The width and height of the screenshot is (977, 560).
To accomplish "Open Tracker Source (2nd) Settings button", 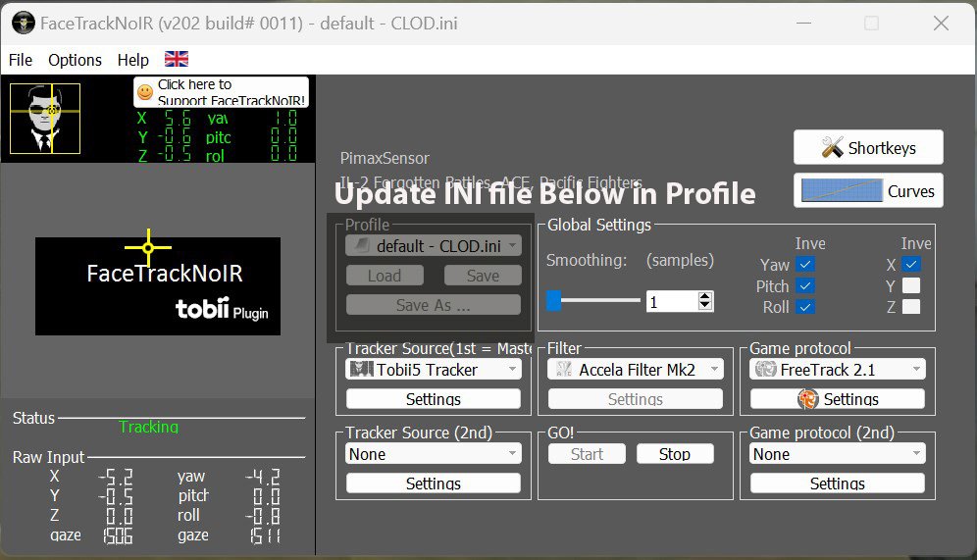I will [434, 484].
